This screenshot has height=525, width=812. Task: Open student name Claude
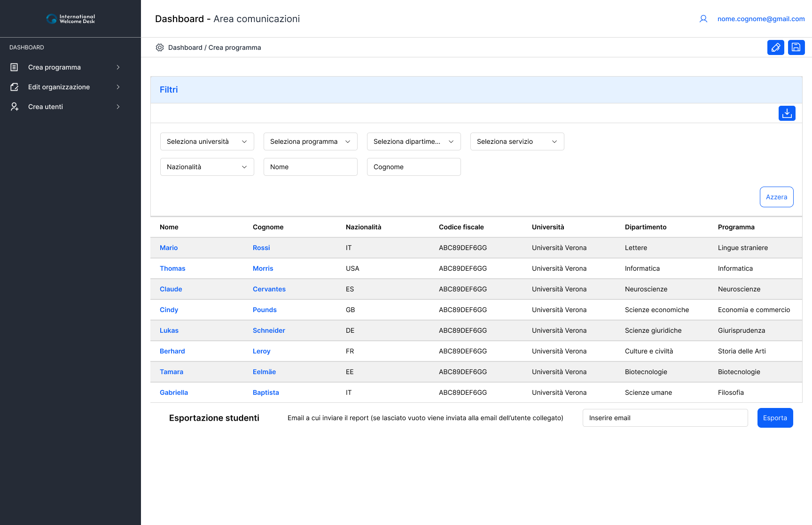171,289
